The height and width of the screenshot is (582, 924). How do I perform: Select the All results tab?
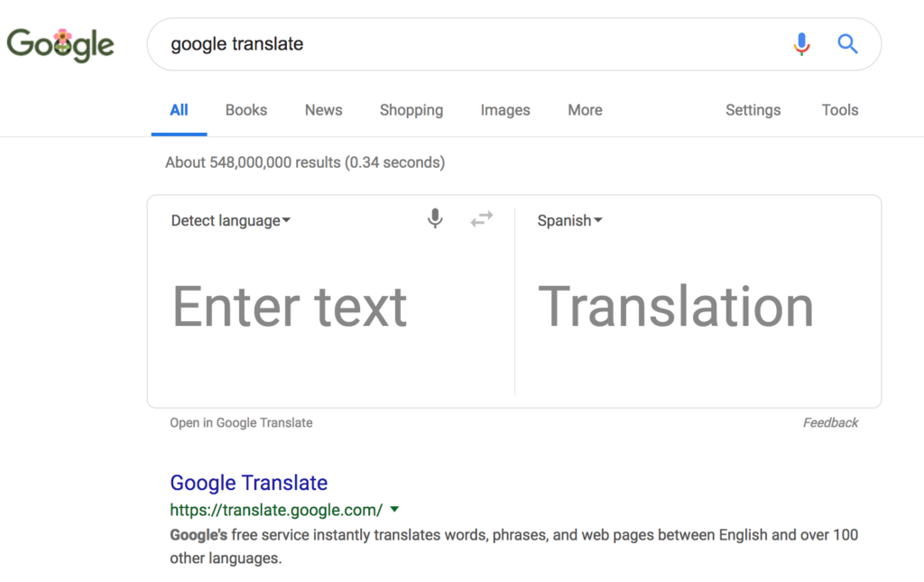[180, 110]
